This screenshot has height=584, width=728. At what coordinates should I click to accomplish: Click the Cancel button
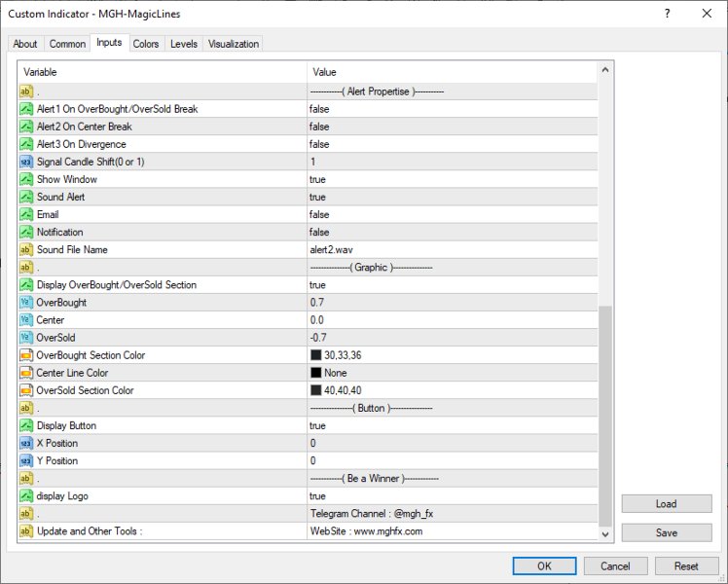[x=615, y=566]
